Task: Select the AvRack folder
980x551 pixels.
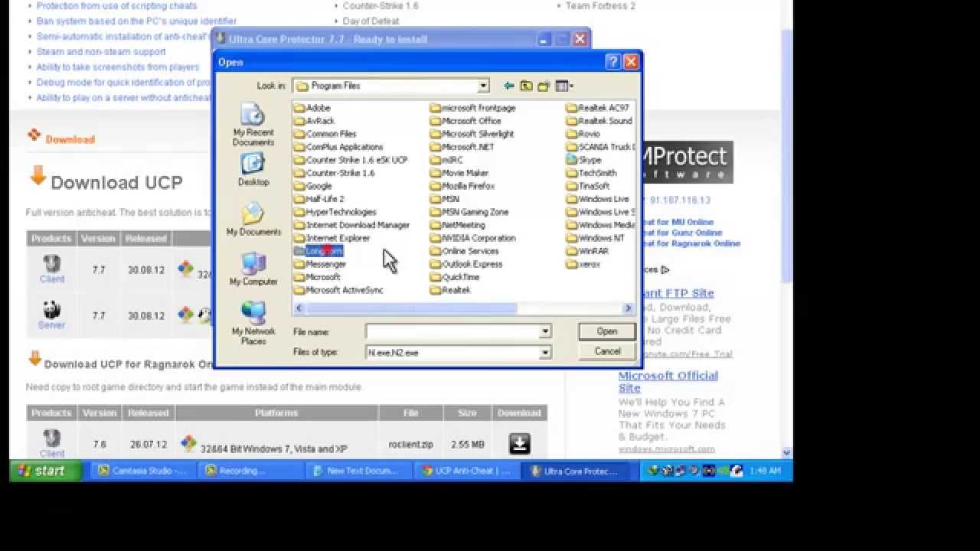Action: coord(314,121)
